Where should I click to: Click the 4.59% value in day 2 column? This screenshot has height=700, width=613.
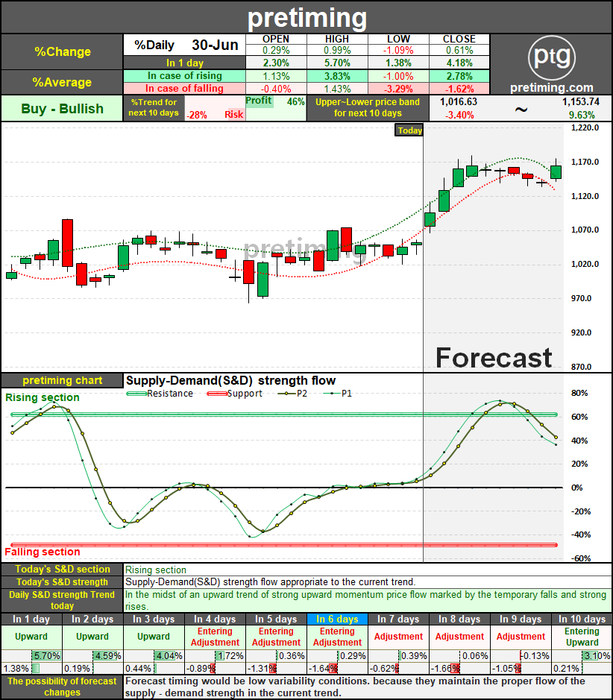coord(107,656)
